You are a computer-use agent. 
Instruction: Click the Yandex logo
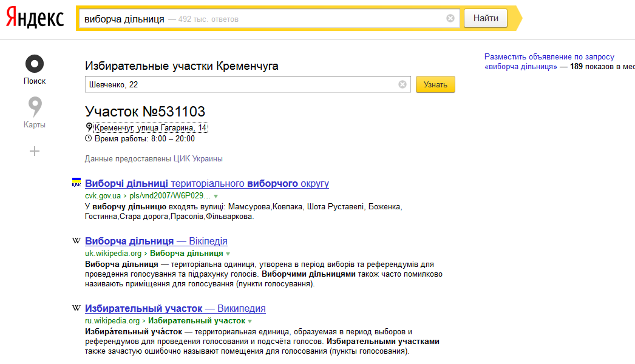pos(35,18)
